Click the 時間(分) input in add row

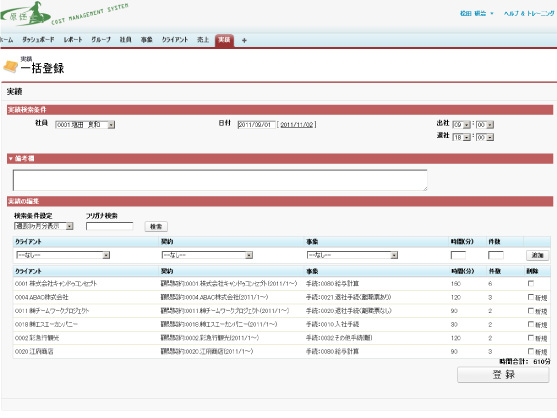458,255
